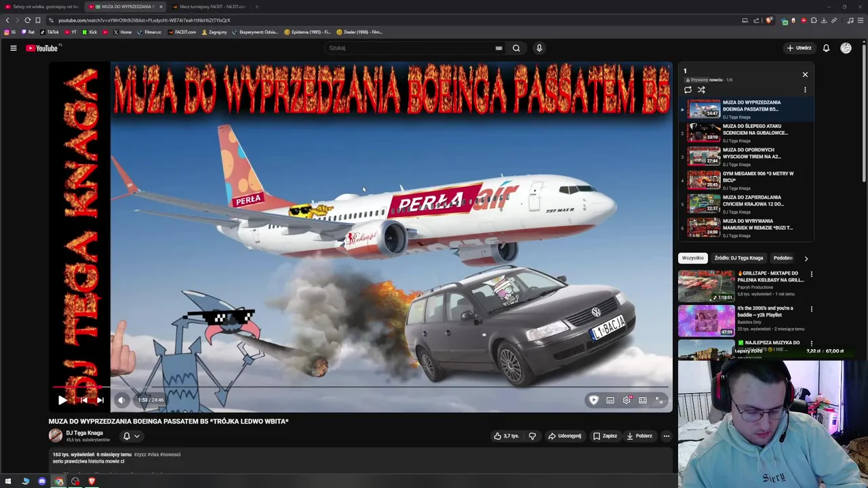Seek on the video progress bar

[x=361, y=387]
